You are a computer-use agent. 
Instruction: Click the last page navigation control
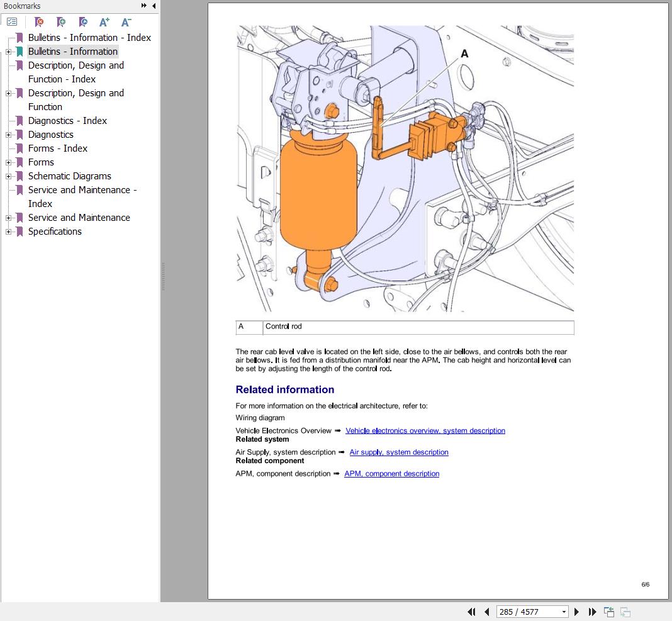click(x=592, y=612)
